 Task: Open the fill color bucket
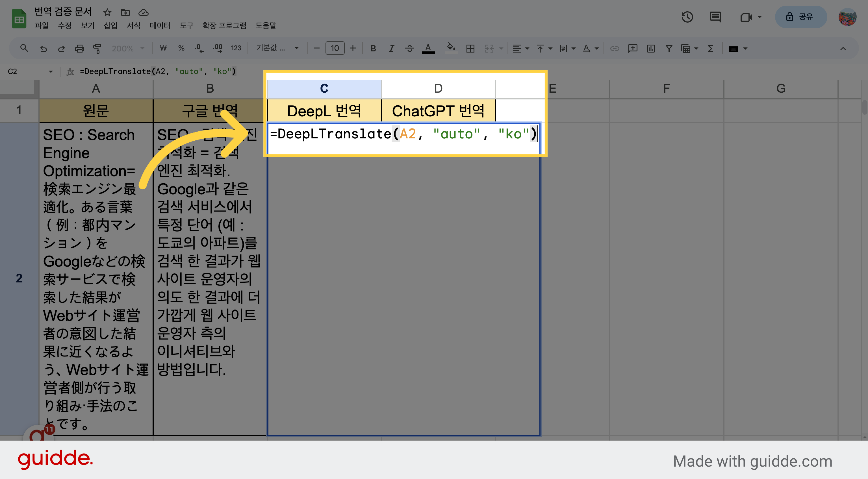point(451,48)
